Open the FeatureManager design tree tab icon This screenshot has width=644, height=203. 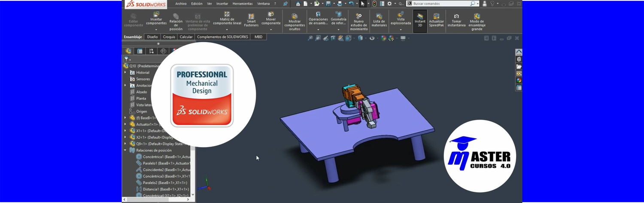tap(128, 51)
